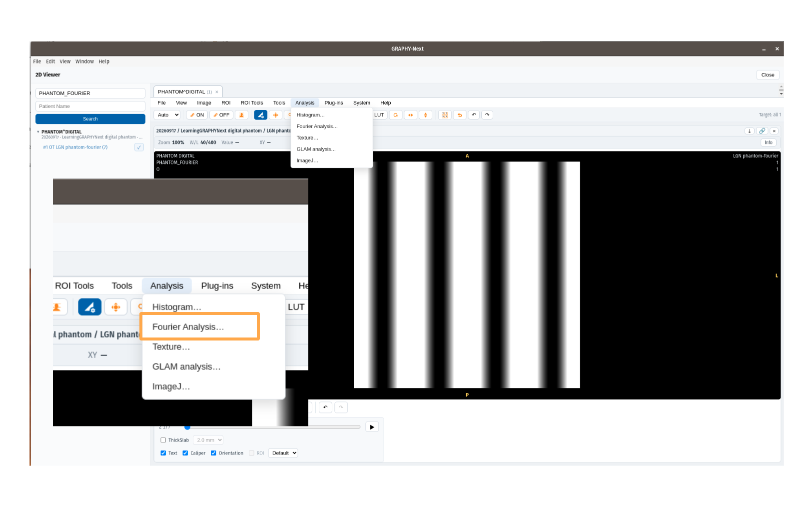Open the ROI Tools menu

coord(252,103)
